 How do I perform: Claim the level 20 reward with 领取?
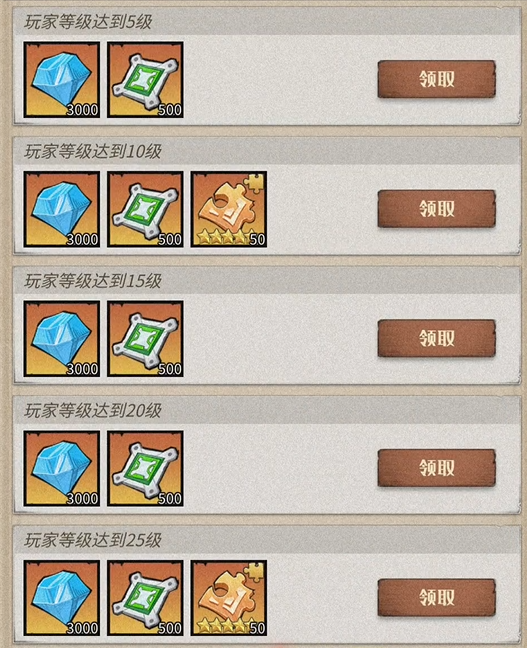point(436,468)
